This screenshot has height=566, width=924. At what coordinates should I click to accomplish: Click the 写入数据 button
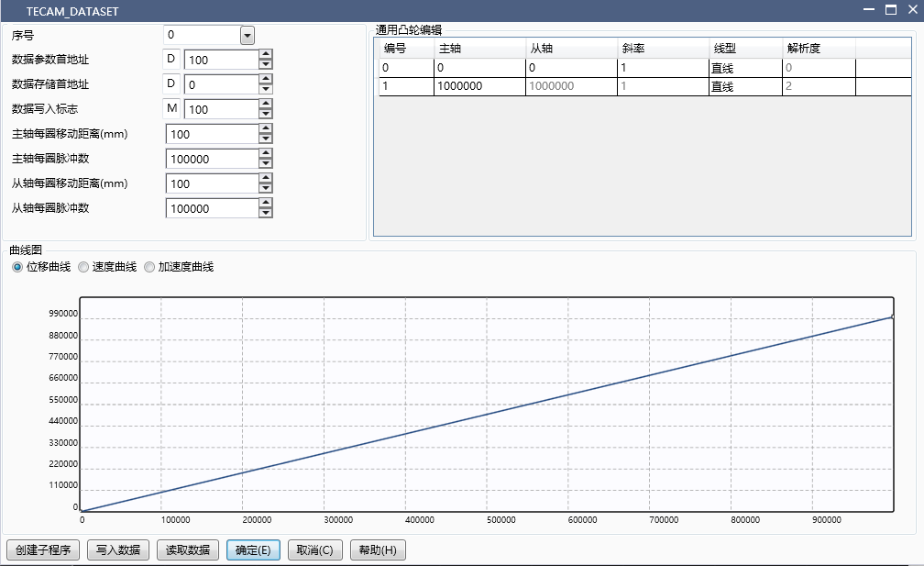pos(117,549)
